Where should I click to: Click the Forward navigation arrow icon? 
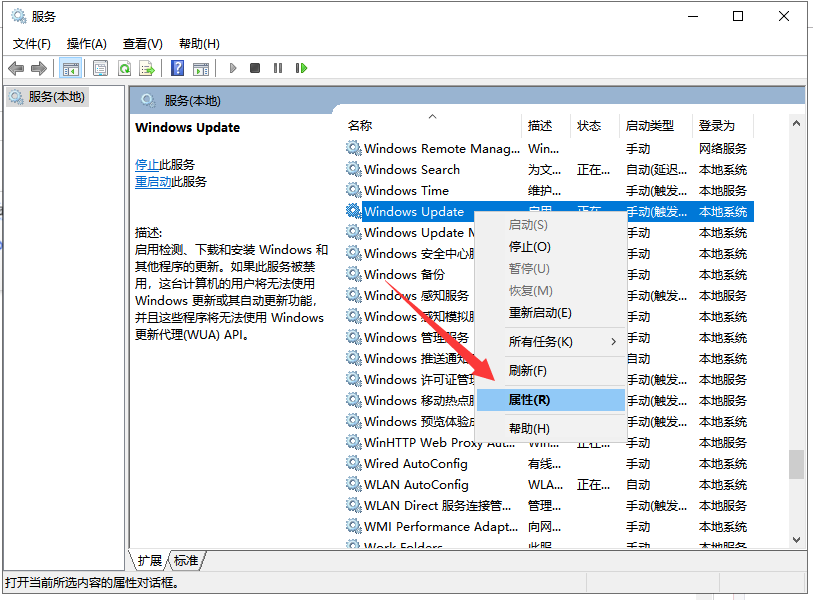38,67
